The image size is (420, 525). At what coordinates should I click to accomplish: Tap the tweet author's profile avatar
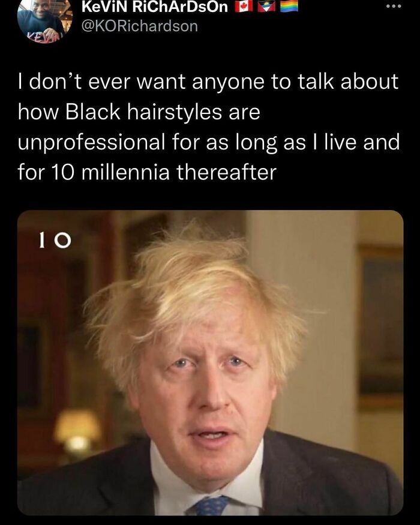click(x=45, y=21)
